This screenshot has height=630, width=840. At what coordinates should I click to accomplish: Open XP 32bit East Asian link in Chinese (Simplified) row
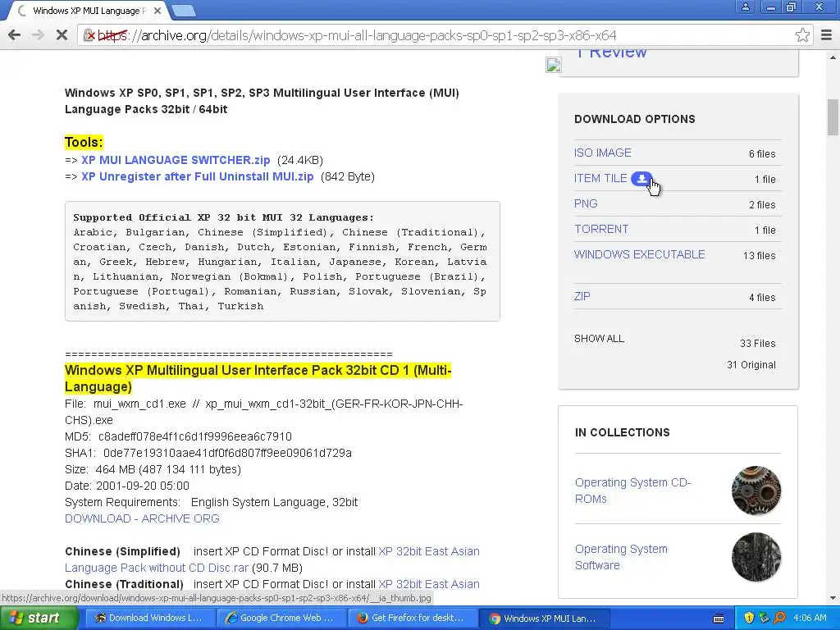coord(428,551)
